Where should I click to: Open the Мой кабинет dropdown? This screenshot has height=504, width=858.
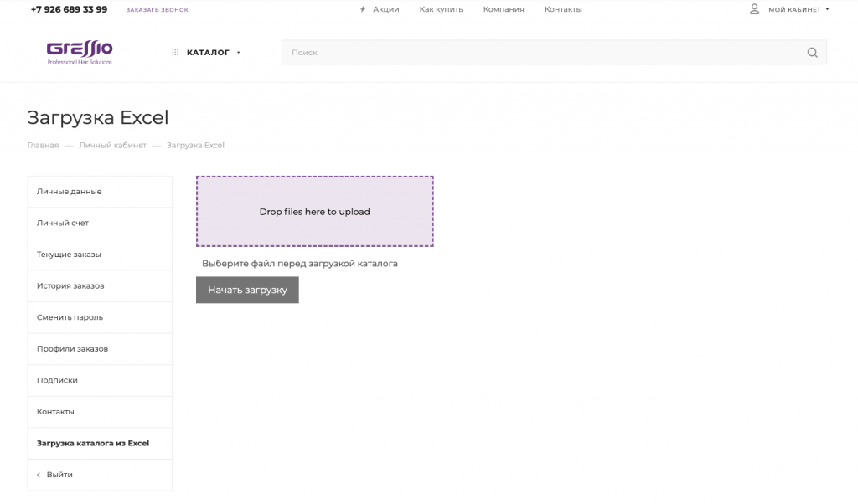coord(798,9)
